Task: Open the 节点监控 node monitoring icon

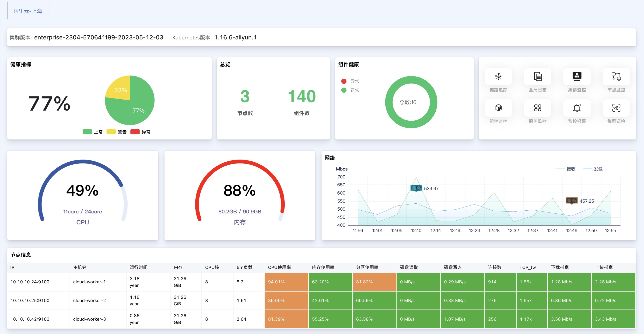Action: click(x=616, y=77)
